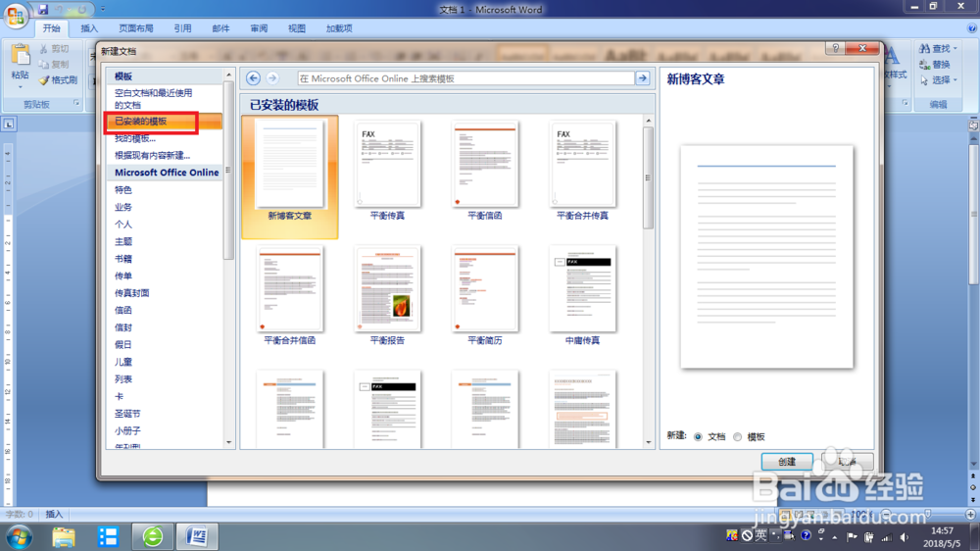
Task: Select new as Document radio button
Action: tap(698, 437)
